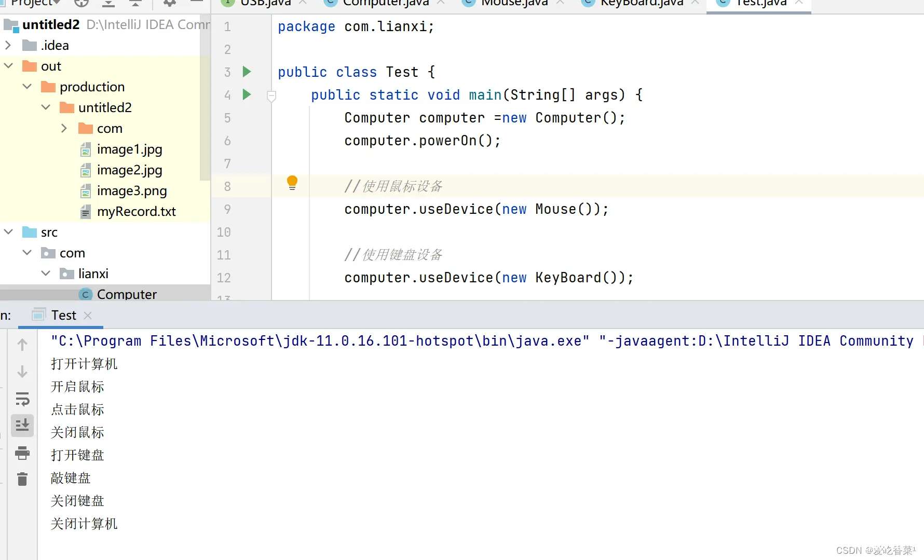Click 'powerOn' method call in code
Viewport: 924px width, 560px height.
coord(447,141)
